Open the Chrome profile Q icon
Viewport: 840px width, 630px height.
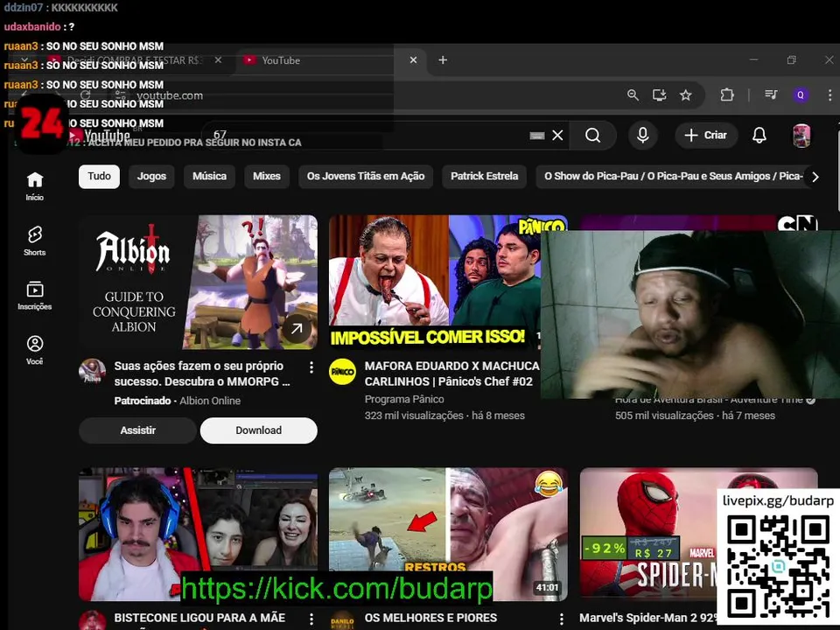coord(801,94)
